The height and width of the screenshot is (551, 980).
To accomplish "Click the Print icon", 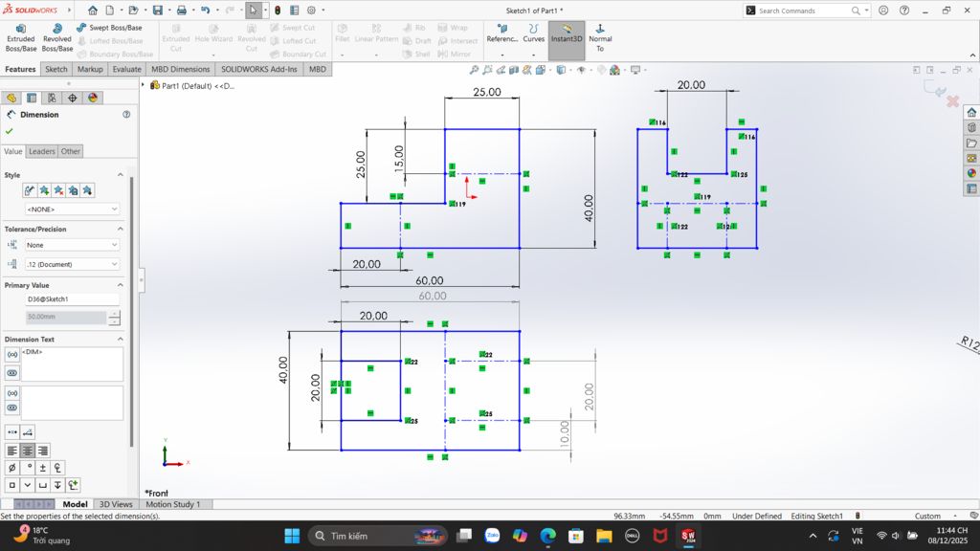I will (x=181, y=10).
